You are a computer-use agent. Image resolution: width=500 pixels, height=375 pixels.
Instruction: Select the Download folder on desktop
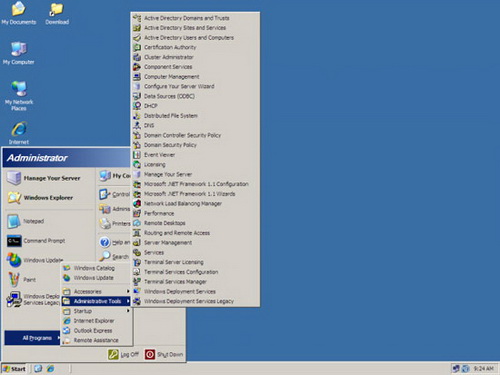click(57, 14)
